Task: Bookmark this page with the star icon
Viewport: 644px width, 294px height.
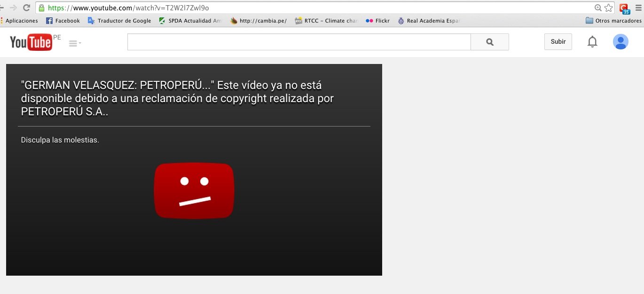Action: point(608,8)
